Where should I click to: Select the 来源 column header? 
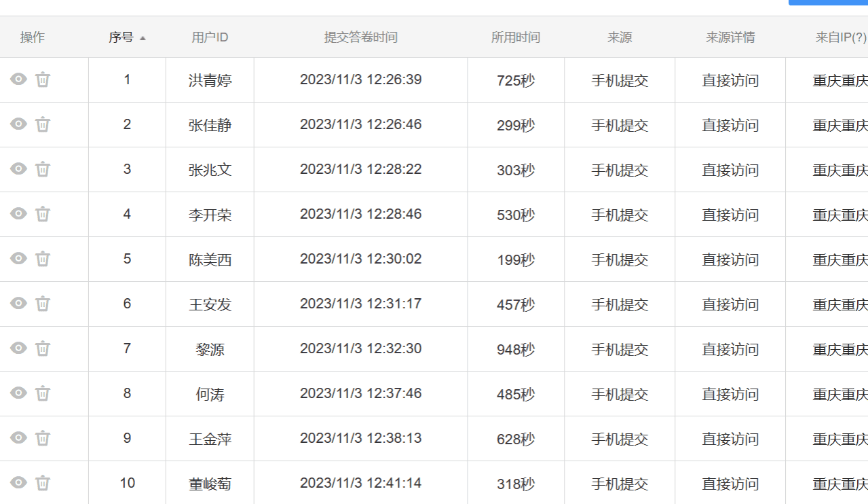click(x=619, y=37)
